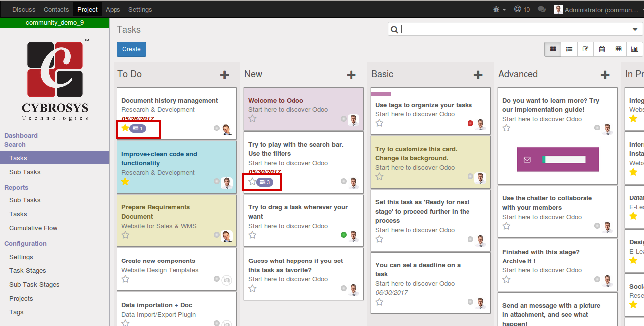Check your 10 activity notifications
644x326 pixels.
pyautogui.click(x=522, y=9)
